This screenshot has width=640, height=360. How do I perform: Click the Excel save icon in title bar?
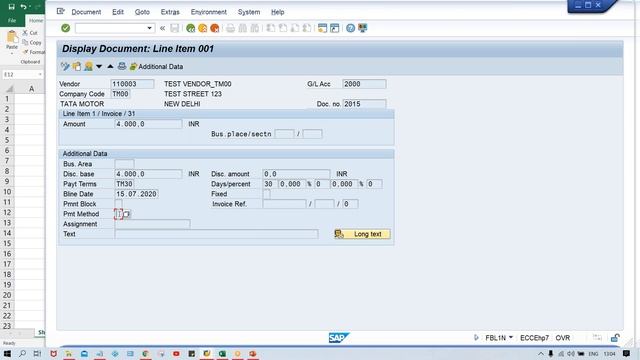pyautogui.click(x=11, y=6)
